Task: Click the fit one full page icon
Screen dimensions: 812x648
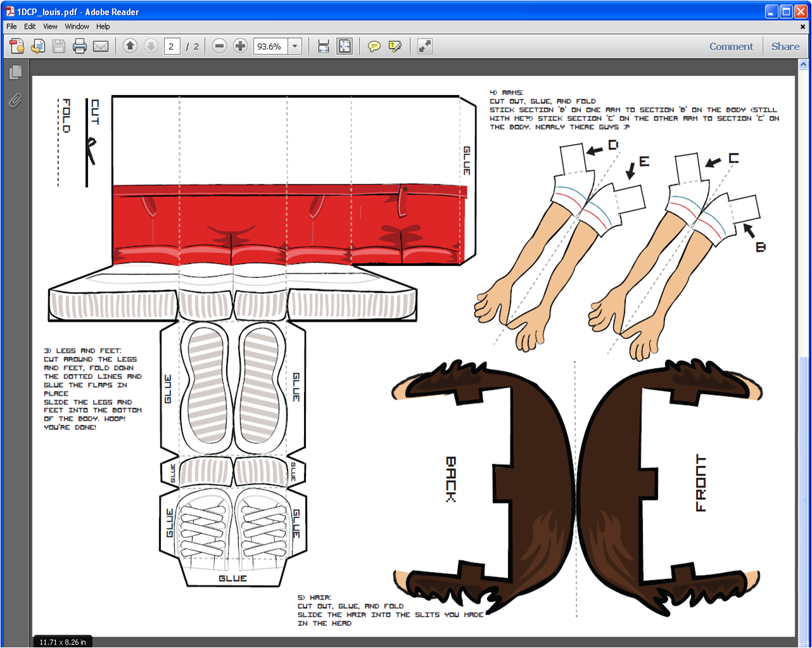Action: [x=345, y=46]
